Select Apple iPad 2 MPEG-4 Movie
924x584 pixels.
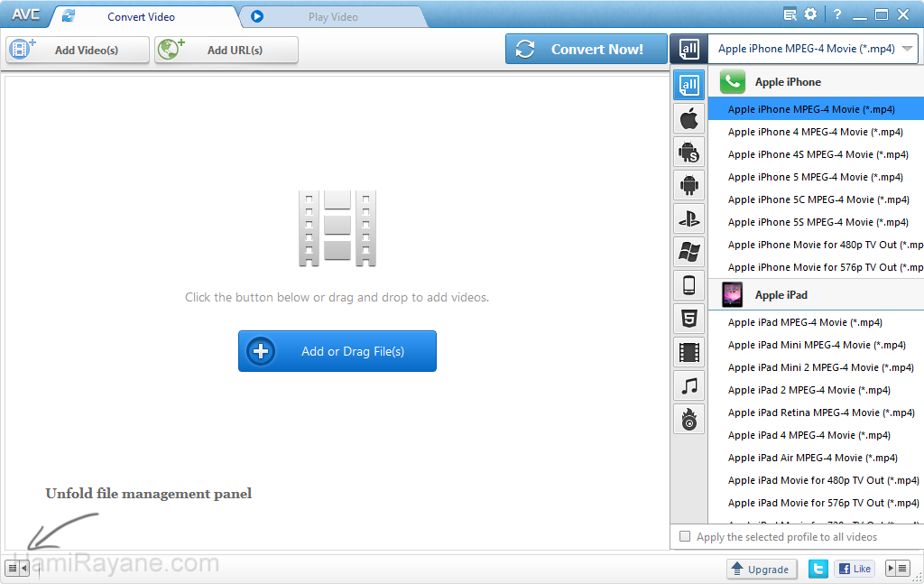816,390
